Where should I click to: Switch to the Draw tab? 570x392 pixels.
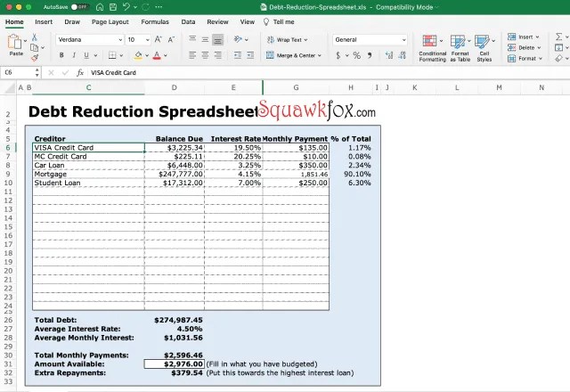(x=72, y=21)
